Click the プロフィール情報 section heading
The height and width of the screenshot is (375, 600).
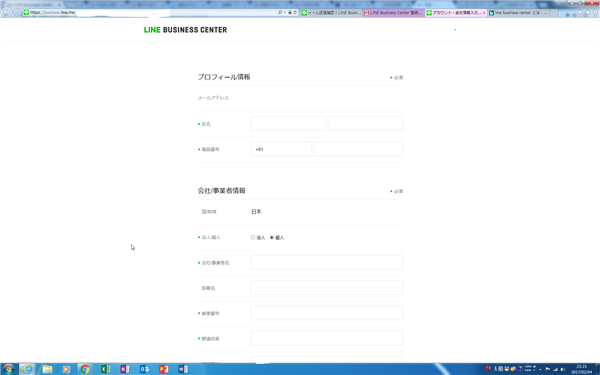224,77
